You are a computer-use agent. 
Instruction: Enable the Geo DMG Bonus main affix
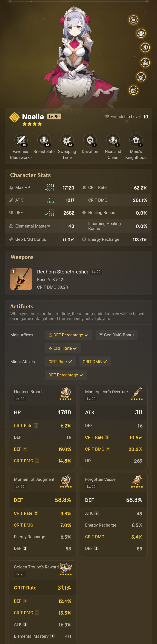point(117,335)
